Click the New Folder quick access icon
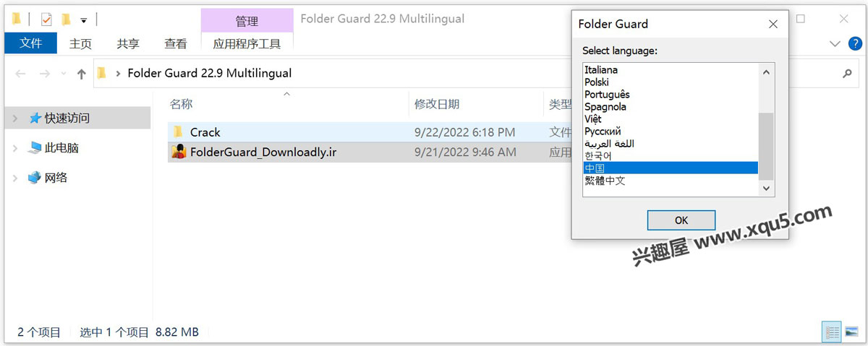868x346 pixels. 66,19
